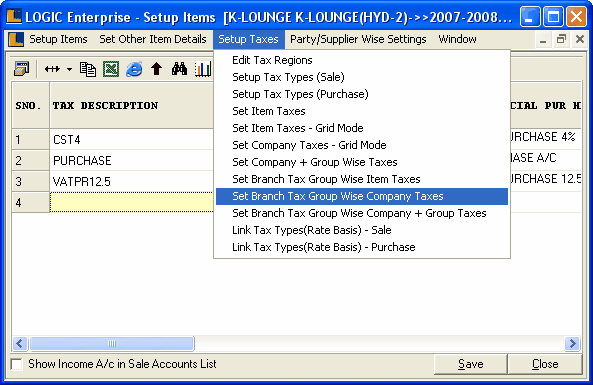
Task: Select Set Item Taxes menu entry
Action: tap(362, 111)
